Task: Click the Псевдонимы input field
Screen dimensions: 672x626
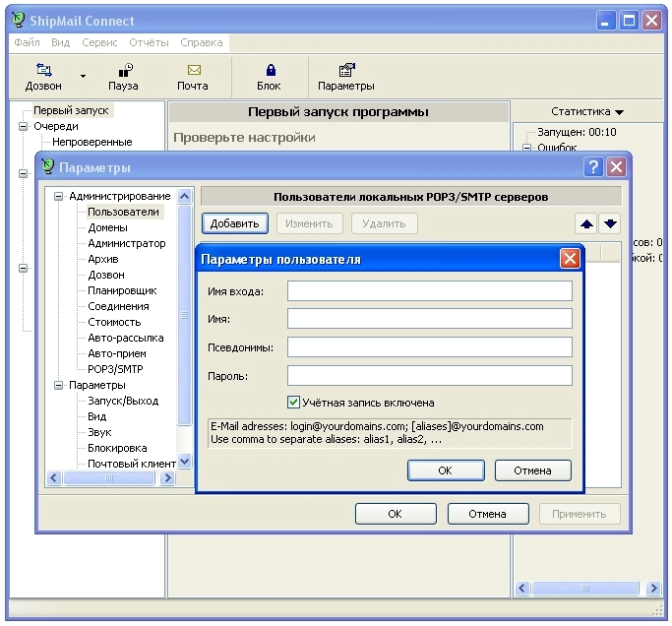Action: [x=429, y=346]
